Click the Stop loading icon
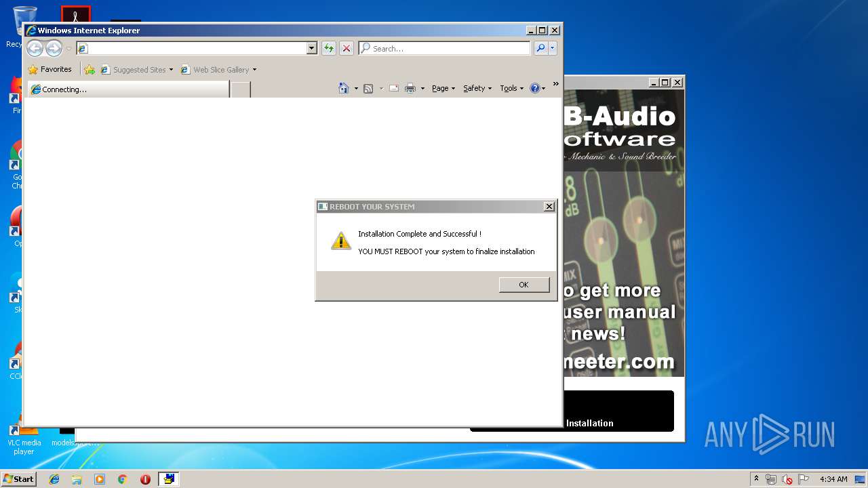 347,48
